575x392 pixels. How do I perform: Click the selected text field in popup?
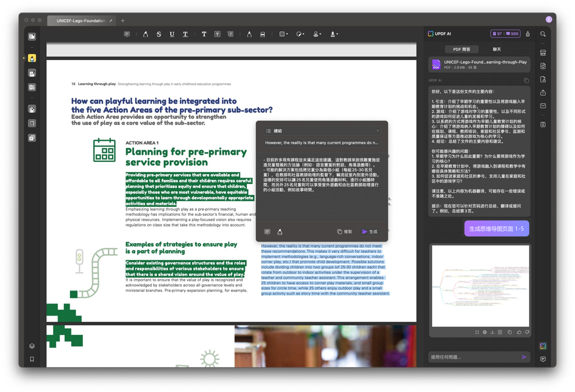(322, 143)
